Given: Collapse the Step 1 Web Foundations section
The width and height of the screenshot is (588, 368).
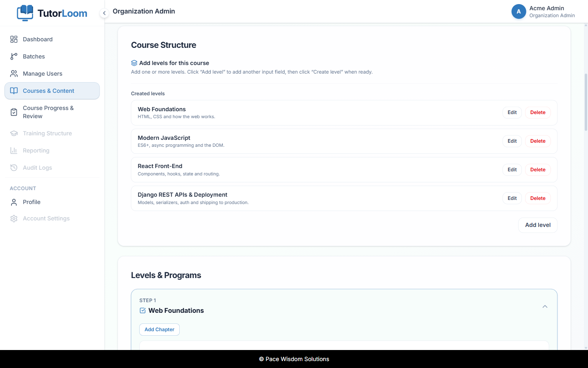Looking at the screenshot, I should click(545, 306).
